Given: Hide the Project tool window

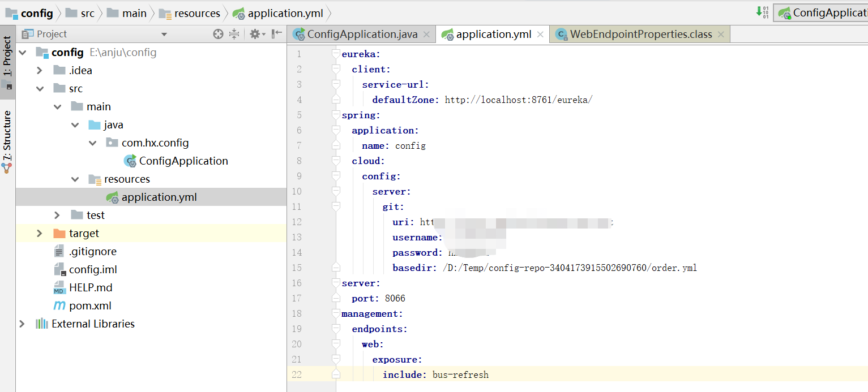Looking at the screenshot, I should coord(276,35).
